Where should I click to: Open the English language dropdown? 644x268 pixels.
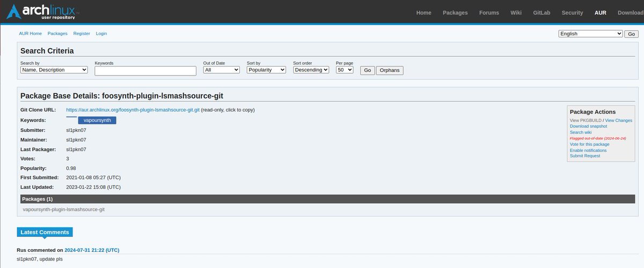(x=590, y=33)
